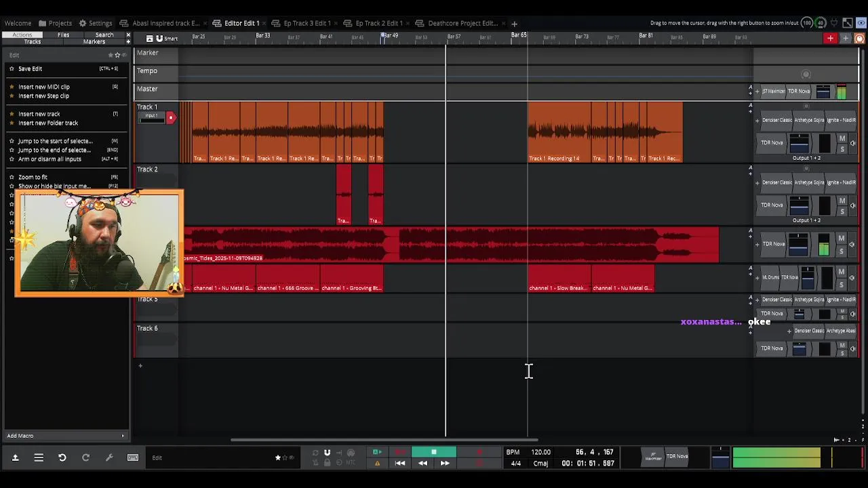Click the Track 1 volume and pan fader
868x488 pixels.
pyautogui.click(x=799, y=143)
